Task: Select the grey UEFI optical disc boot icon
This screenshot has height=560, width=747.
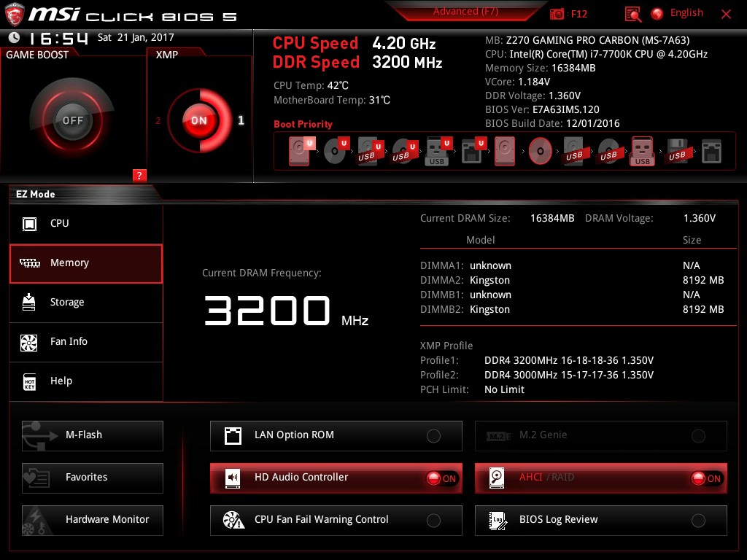Action: click(x=336, y=151)
